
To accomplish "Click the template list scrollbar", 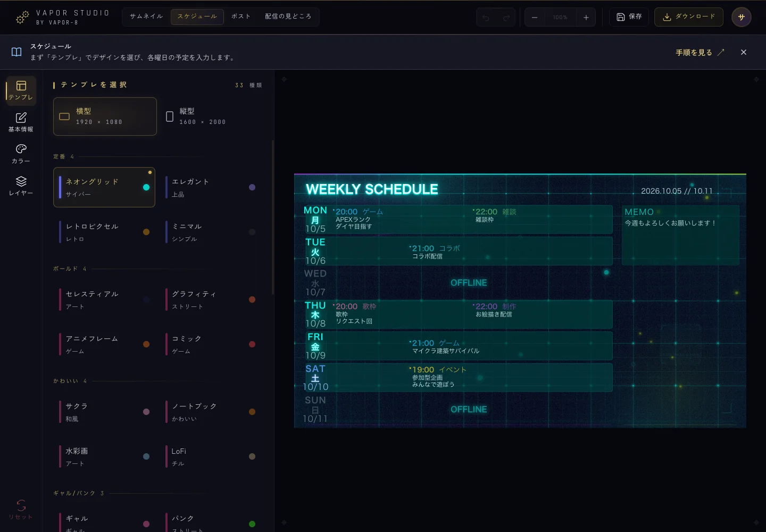I will click(x=273, y=217).
